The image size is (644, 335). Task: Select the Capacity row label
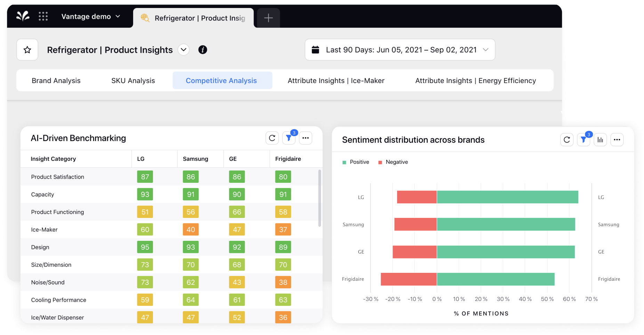43,195
